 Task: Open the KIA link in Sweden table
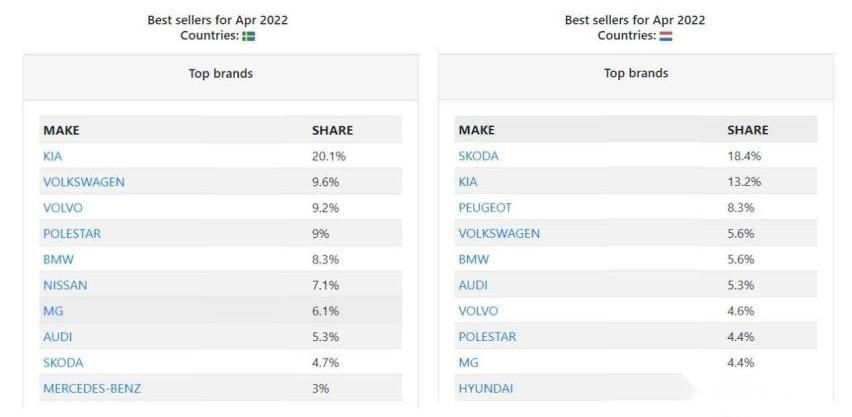53,157
